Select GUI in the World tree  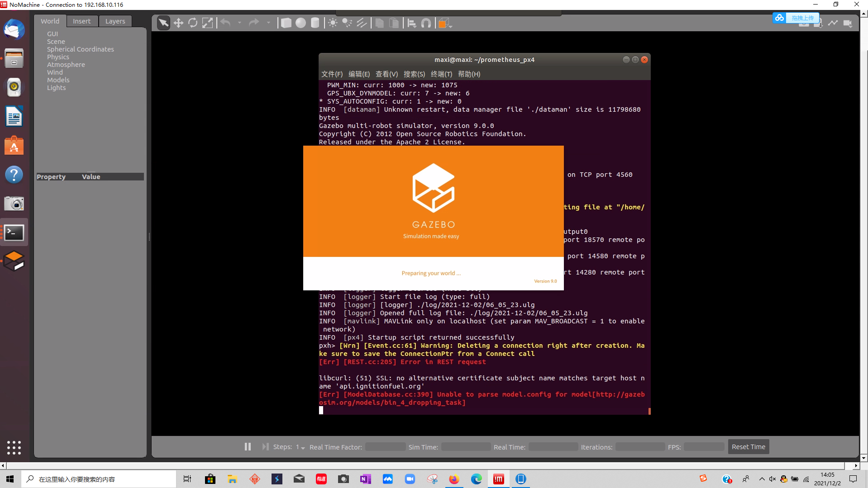pyautogui.click(x=52, y=34)
